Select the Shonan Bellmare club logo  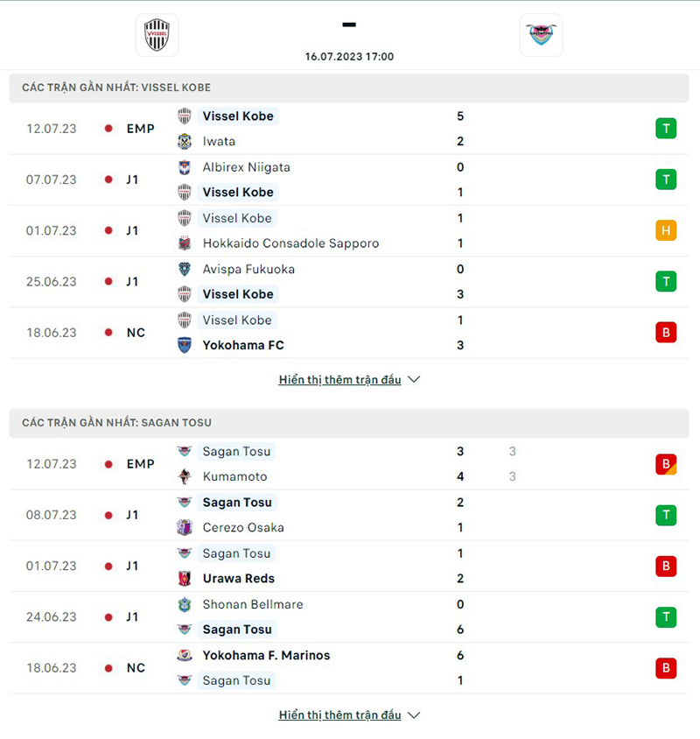185,604
